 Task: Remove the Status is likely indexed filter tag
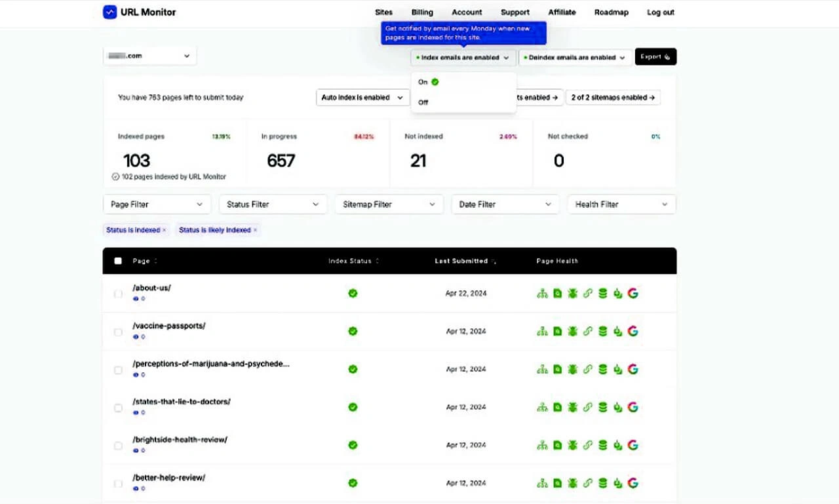[x=255, y=230]
